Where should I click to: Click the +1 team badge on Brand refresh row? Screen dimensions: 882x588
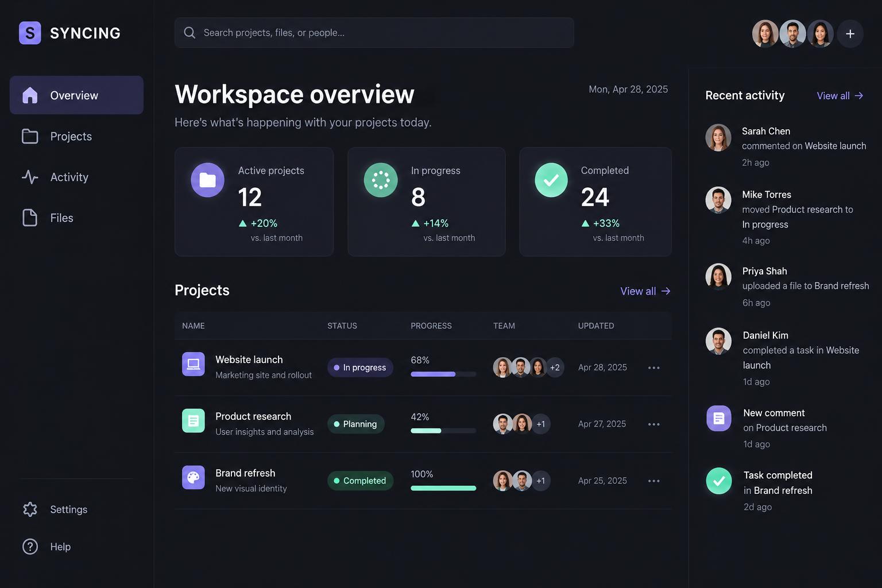pyautogui.click(x=540, y=481)
